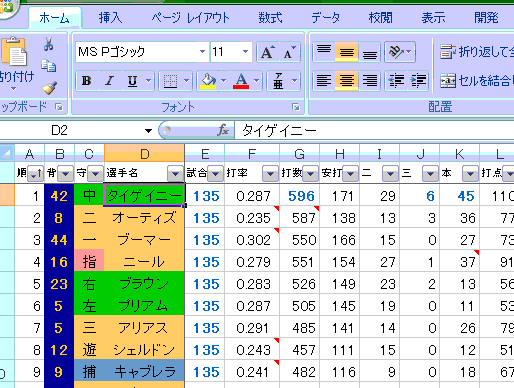Open データ tab
Image resolution: width=514 pixels, height=388 pixels.
pos(326,18)
